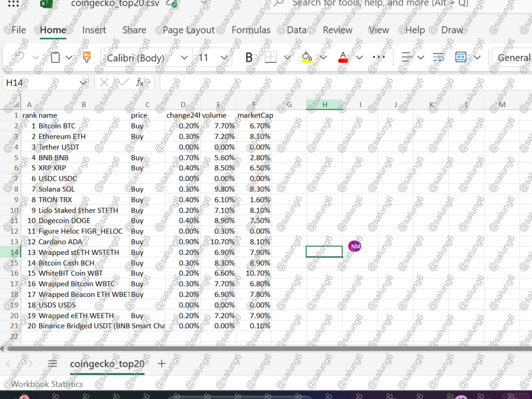Open the General number format dropdown
The height and width of the screenshot is (399, 532).
point(512,57)
